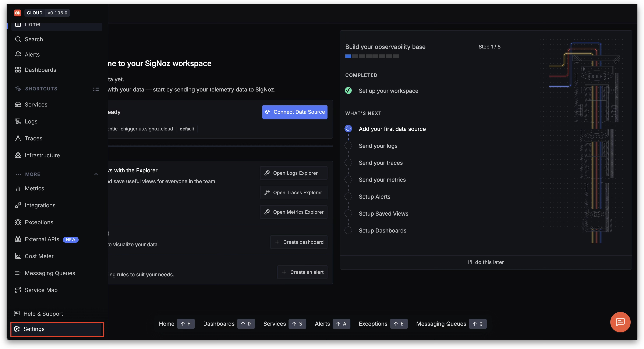Screen dimensions: 644x349
Task: Open the Alerts bell icon
Action: (x=18, y=54)
